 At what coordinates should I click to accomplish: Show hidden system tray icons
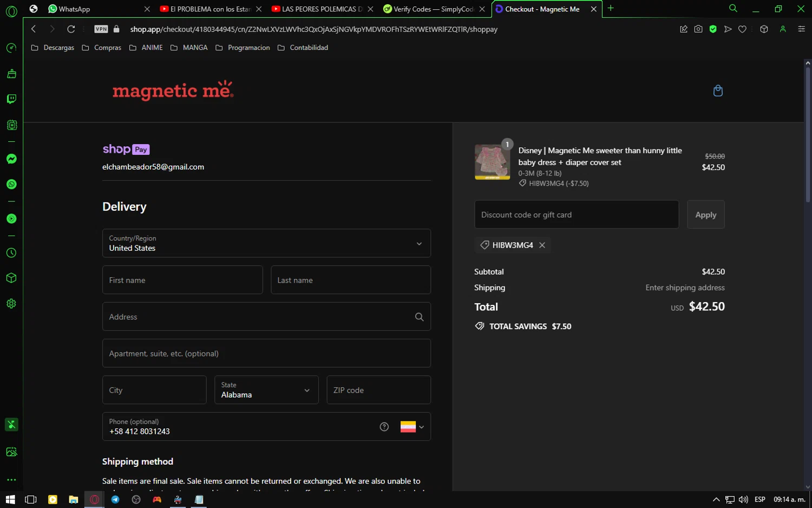[716, 499]
